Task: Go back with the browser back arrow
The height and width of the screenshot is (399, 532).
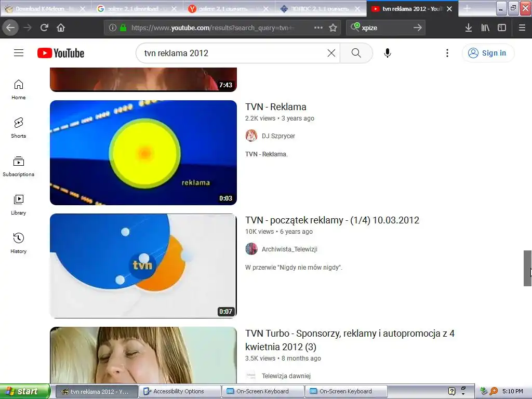Action: coord(10,28)
